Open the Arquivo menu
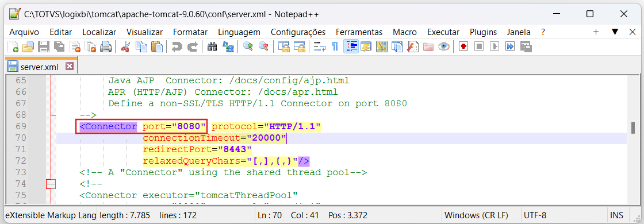The height and width of the screenshot is (224, 644). [x=24, y=32]
